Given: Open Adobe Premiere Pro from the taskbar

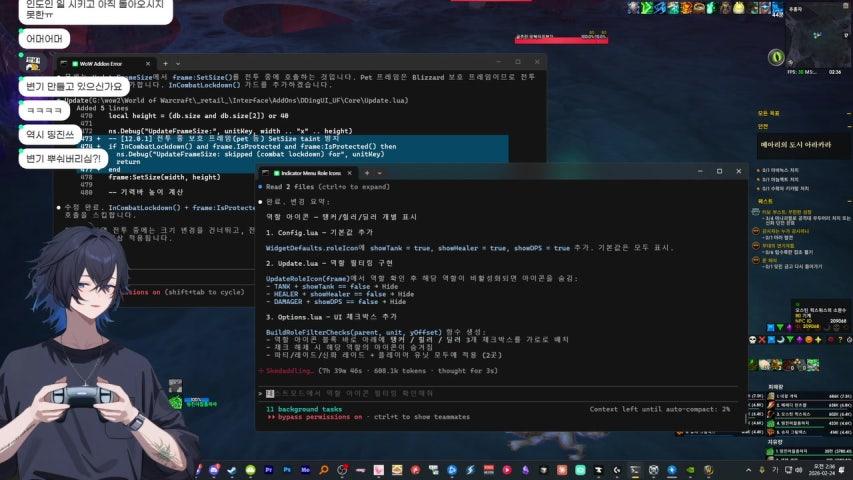Looking at the screenshot, I should (x=269, y=470).
